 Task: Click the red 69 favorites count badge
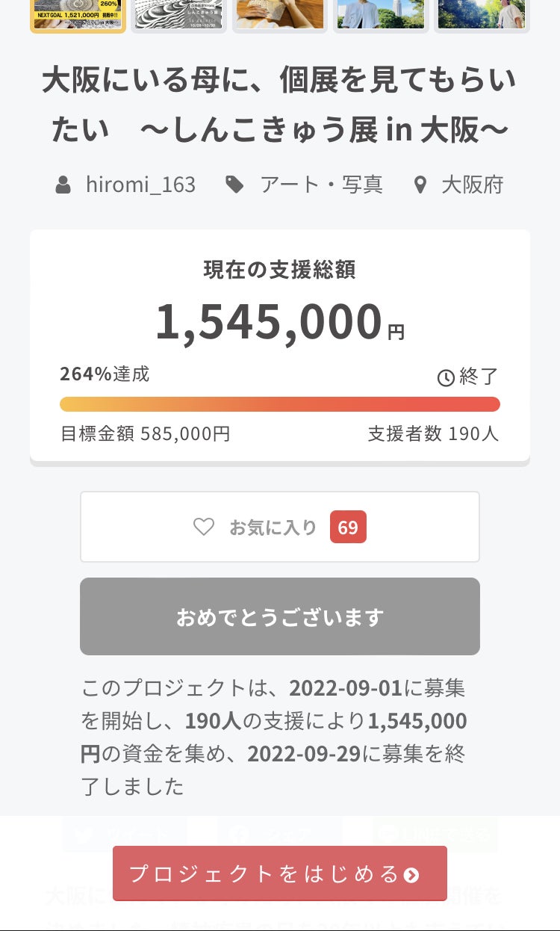348,528
